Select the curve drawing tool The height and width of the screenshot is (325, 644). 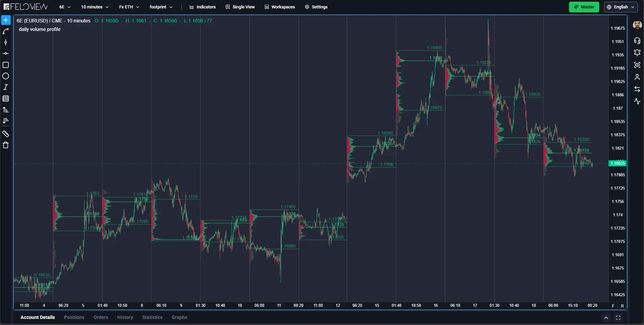pyautogui.click(x=6, y=31)
